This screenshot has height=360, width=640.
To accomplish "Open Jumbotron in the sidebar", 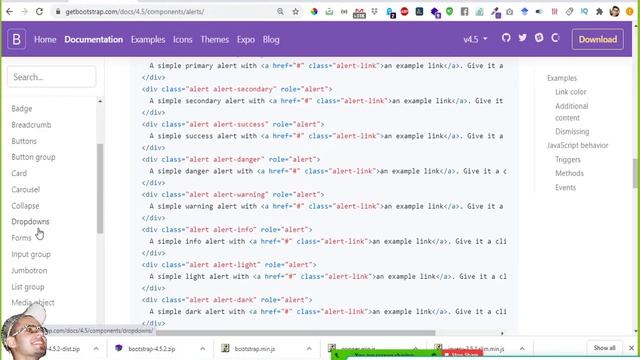I will (29, 271).
